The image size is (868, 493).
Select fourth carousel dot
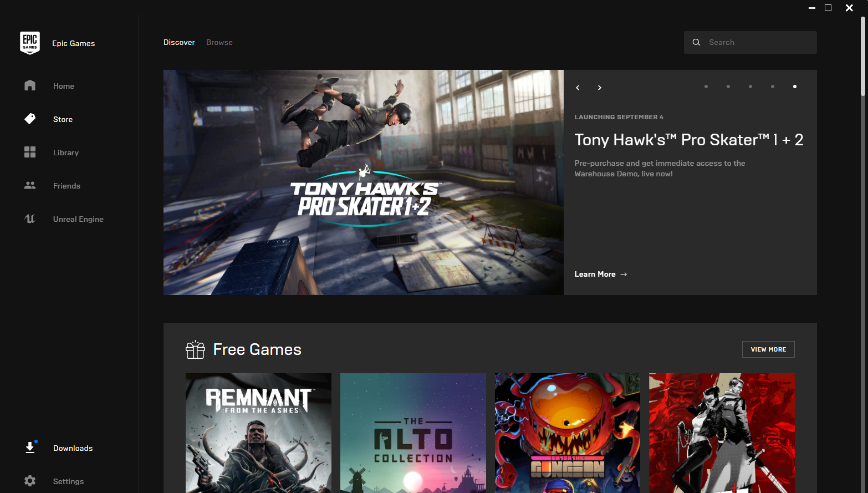point(773,87)
